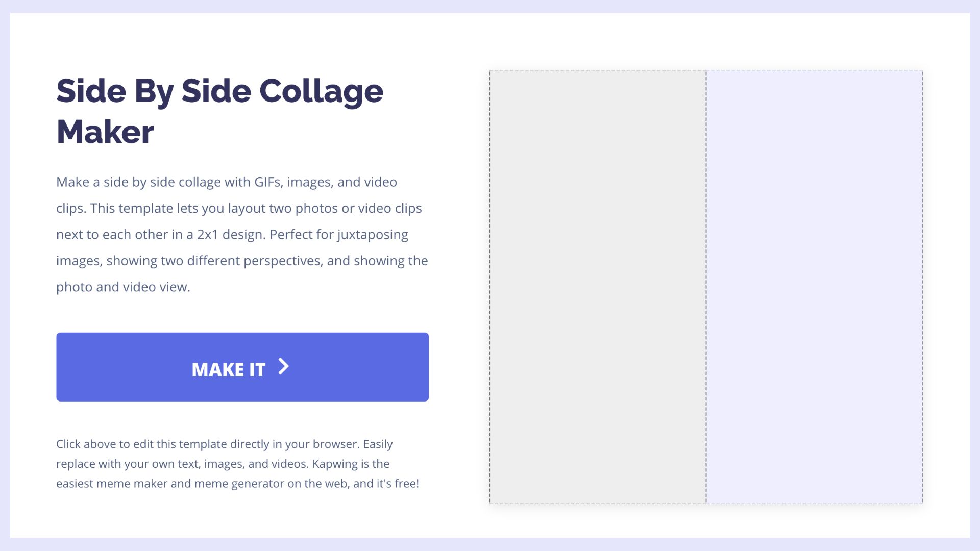Click the word "Maker" in the heading

pyautogui.click(x=105, y=132)
